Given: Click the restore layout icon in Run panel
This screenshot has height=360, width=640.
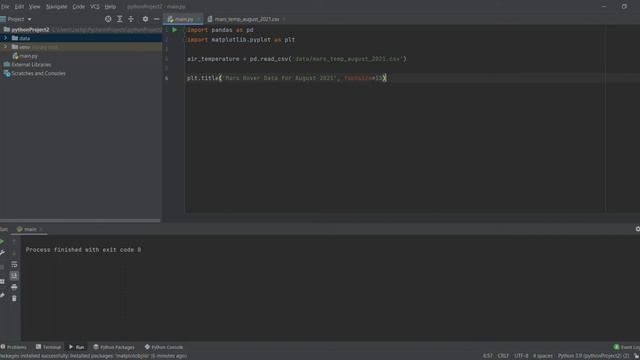Looking at the screenshot, I should tap(2, 282).
